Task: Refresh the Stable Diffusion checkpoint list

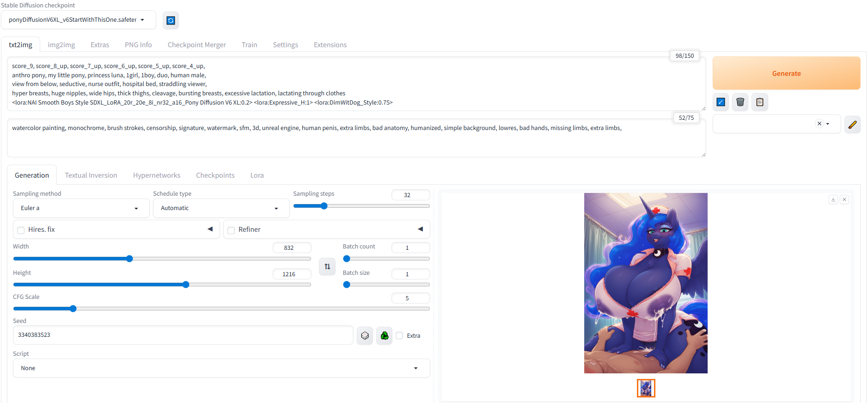Action: (x=171, y=20)
